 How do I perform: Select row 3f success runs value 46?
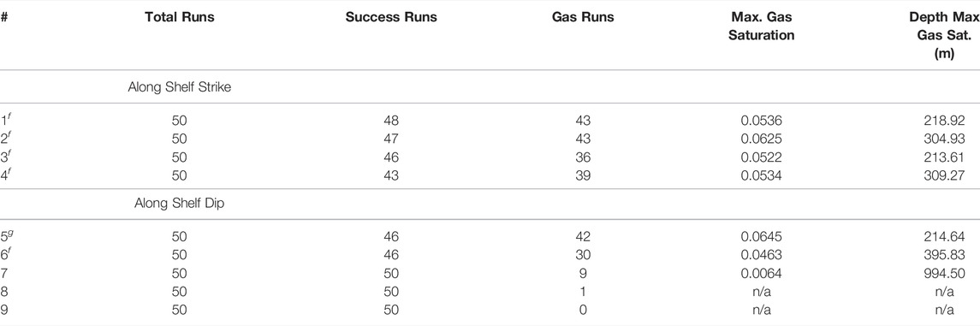pos(391,157)
